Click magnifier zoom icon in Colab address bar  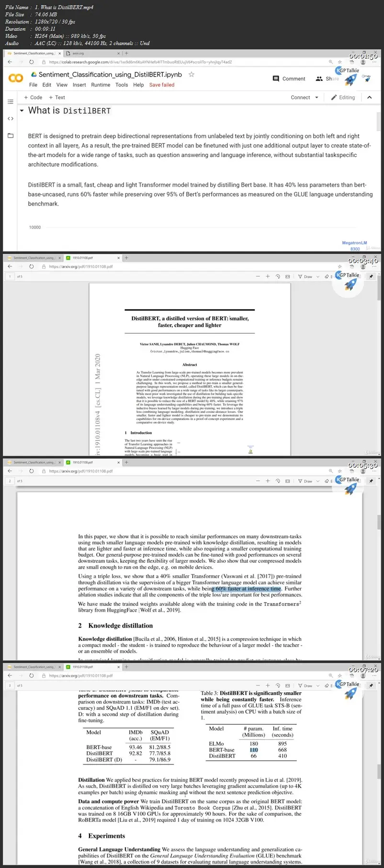pyautogui.click(x=330, y=62)
